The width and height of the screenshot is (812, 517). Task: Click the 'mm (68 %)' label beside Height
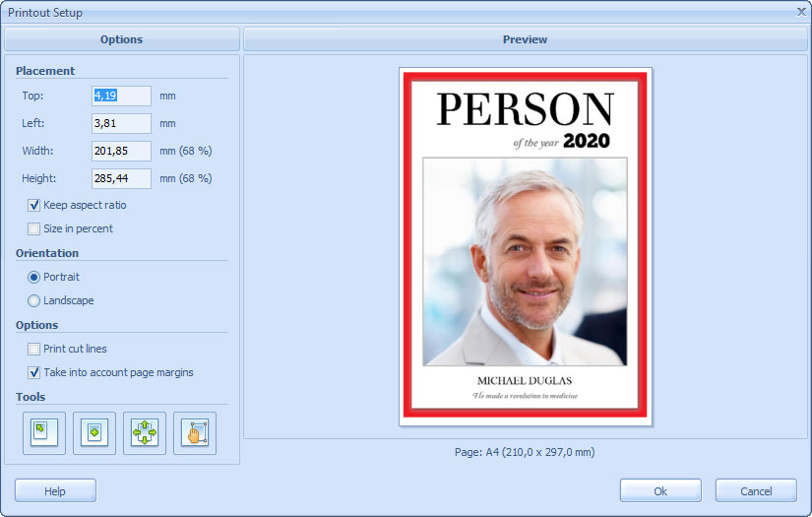[x=185, y=178]
